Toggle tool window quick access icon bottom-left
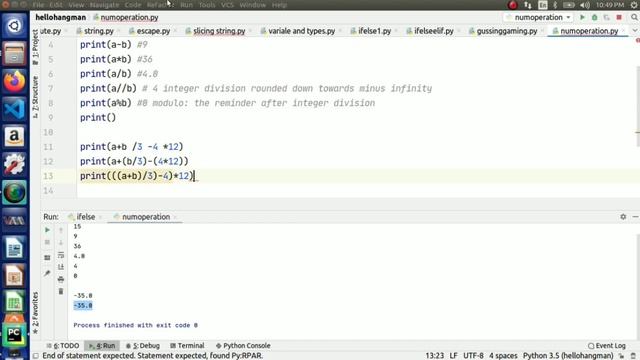 pos(36,356)
